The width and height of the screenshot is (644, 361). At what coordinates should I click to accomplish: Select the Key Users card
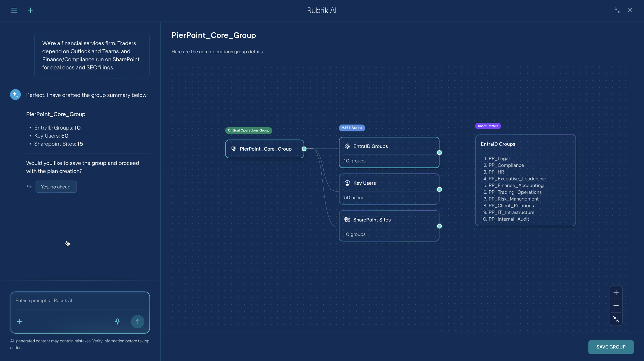(x=389, y=189)
